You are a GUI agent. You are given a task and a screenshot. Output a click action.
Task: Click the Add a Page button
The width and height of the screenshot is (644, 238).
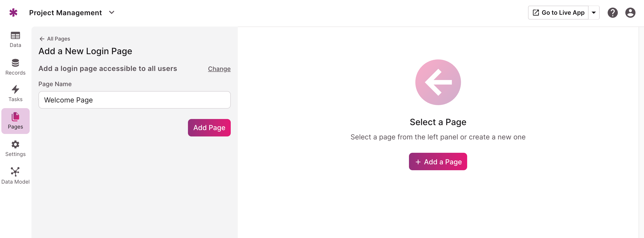[x=438, y=161]
